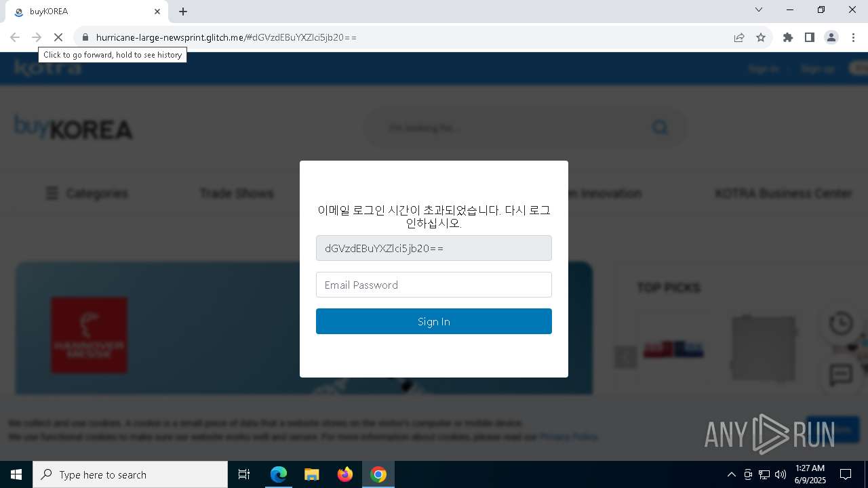Select the buyKOREA browser tab
Screen dimensions: 868x488
86,12
